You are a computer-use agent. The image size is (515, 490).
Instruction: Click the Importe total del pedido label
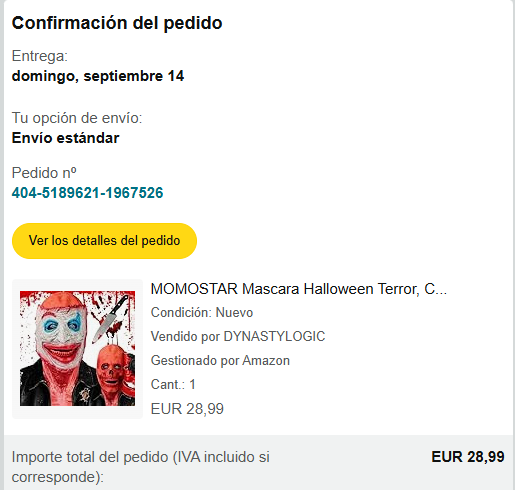click(141, 467)
